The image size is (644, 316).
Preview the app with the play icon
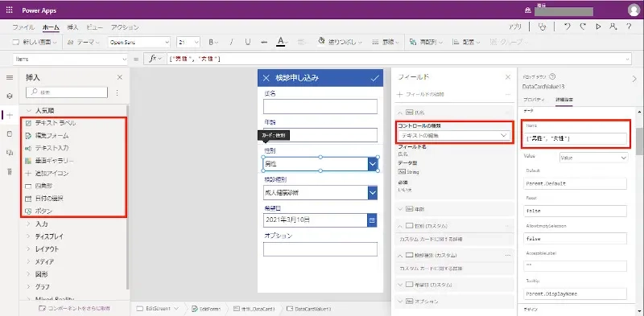[x=598, y=27]
